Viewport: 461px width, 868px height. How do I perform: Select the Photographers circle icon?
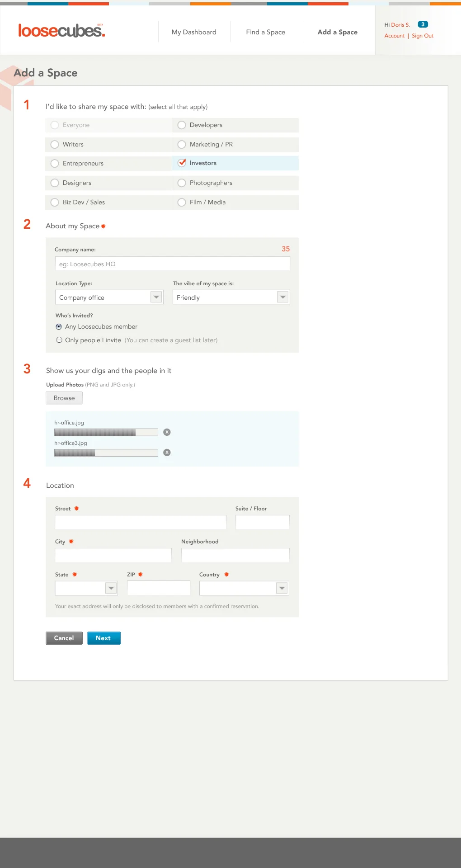(x=182, y=183)
